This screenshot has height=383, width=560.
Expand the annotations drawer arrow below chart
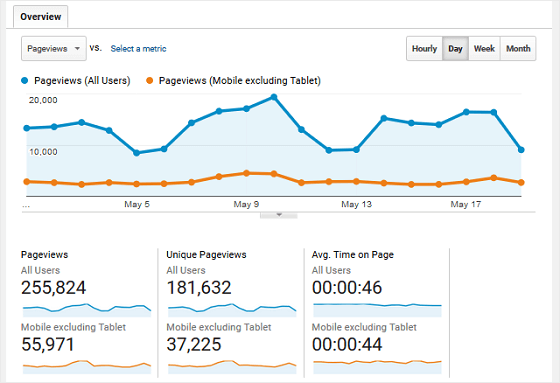tap(279, 215)
